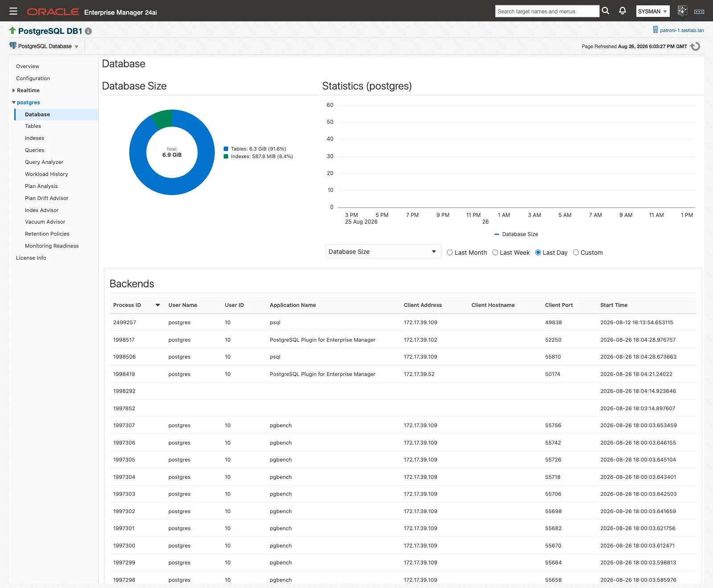This screenshot has width=713, height=588.
Task: Open the Plan Drift Advisor page
Action: coord(47,198)
